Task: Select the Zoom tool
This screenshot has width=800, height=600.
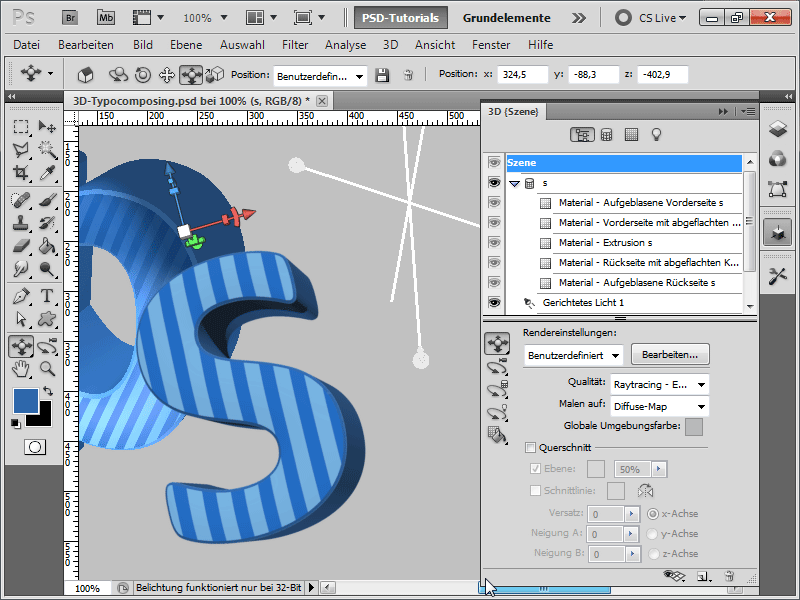Action: (47, 368)
